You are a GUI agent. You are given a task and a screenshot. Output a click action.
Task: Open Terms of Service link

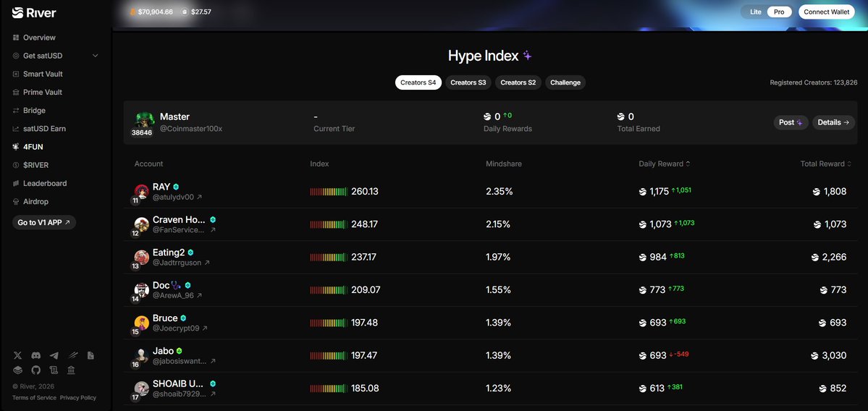pyautogui.click(x=34, y=398)
